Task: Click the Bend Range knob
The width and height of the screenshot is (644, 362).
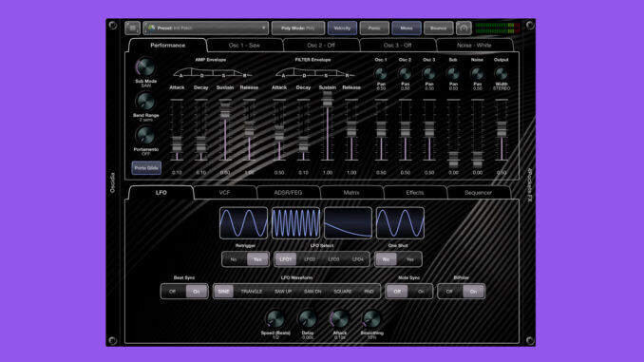Action: 145,101
